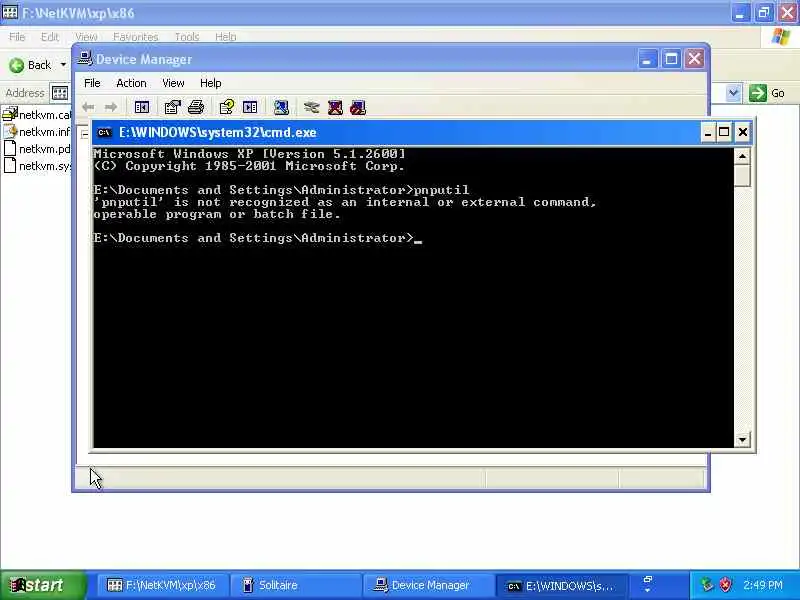The height and width of the screenshot is (600, 800).
Task: Click the Disable device toolbar icon
Action: [x=358, y=107]
